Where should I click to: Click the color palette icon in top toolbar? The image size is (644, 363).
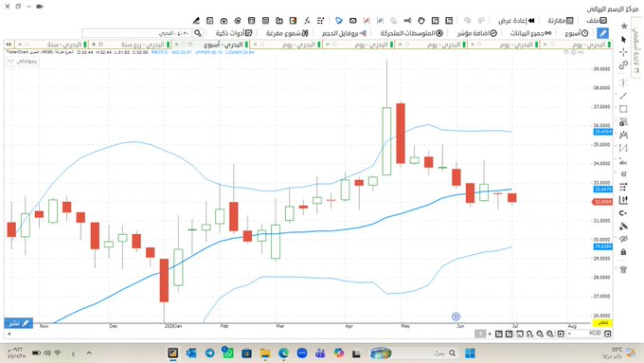click(294, 21)
